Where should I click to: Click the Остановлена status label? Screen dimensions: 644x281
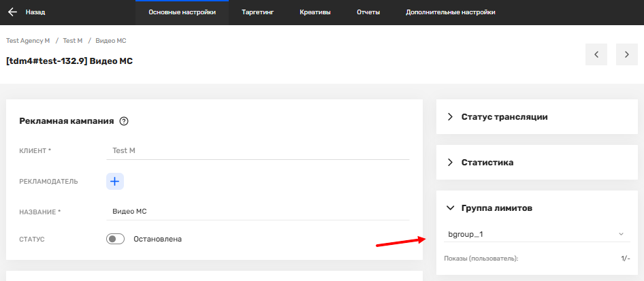[x=158, y=239]
